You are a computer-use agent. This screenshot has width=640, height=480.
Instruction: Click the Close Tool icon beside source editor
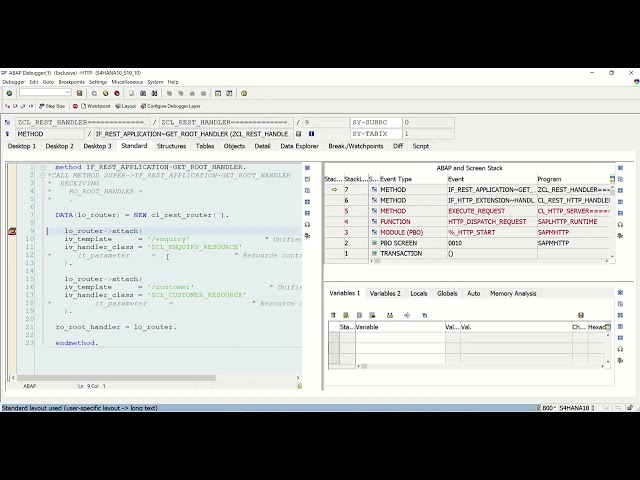click(307, 168)
